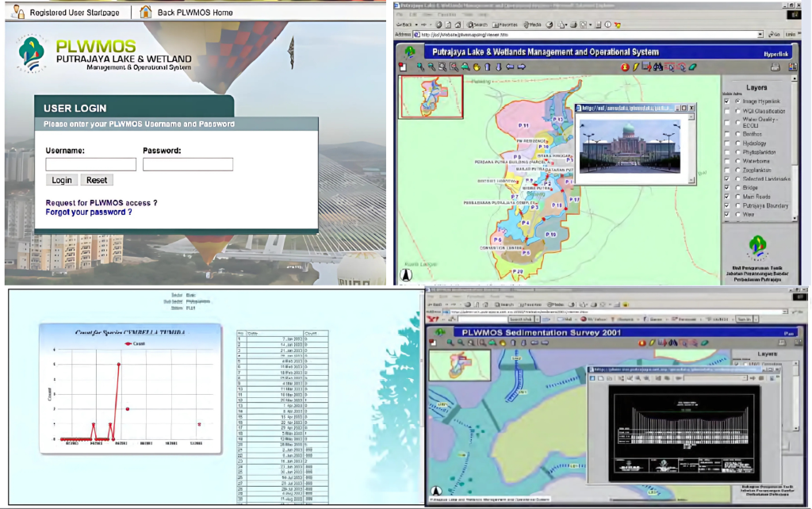Image resolution: width=812 pixels, height=509 pixels.
Task: Click Zoom to Full Extent in Putrajaya map viewer
Action: click(442, 67)
